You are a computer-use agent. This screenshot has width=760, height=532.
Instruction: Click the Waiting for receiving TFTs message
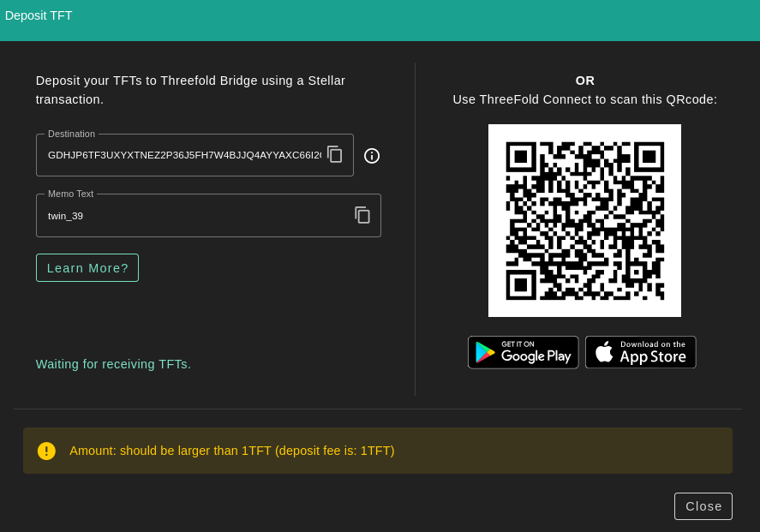point(113,364)
